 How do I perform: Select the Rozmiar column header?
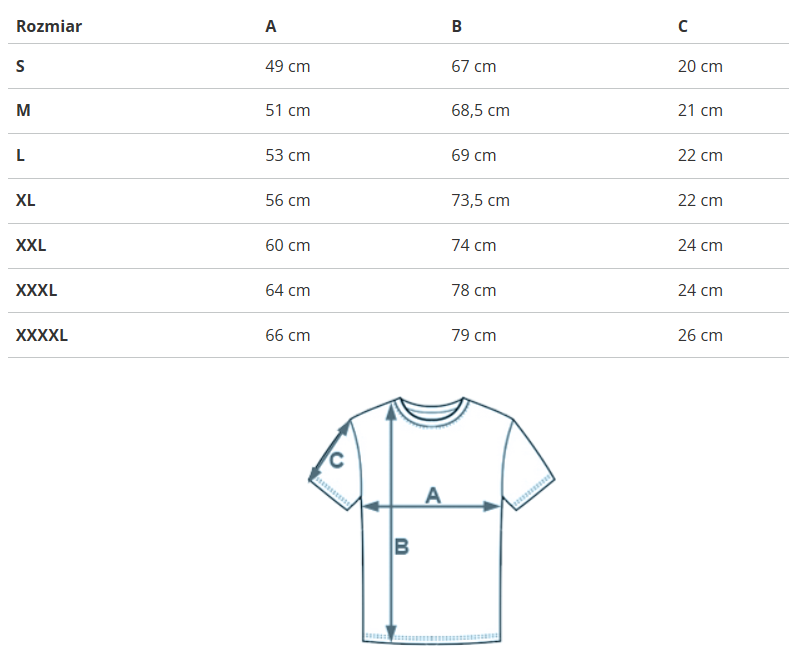point(49,26)
